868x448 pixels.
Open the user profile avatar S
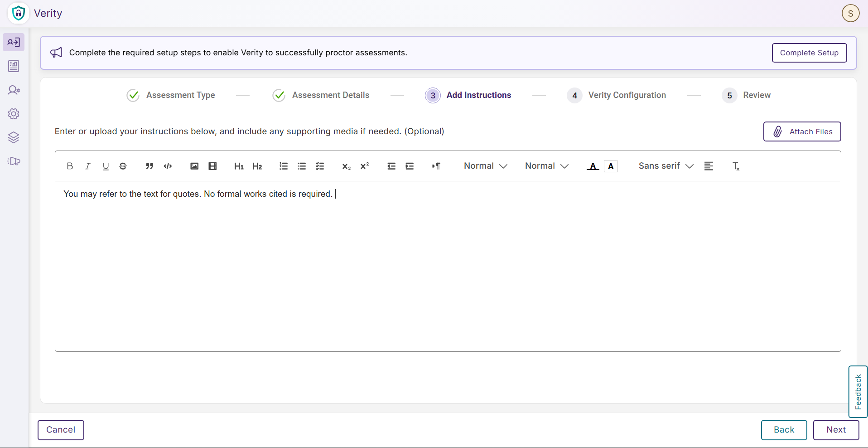click(850, 13)
